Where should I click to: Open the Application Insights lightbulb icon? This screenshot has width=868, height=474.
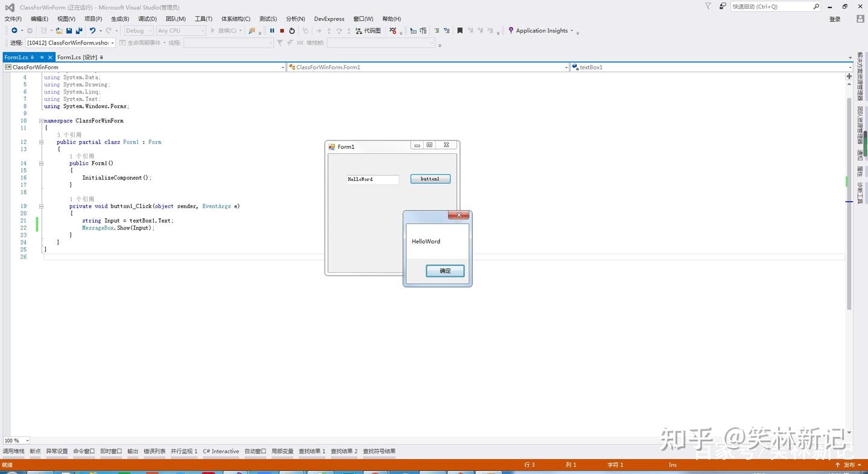(511, 31)
